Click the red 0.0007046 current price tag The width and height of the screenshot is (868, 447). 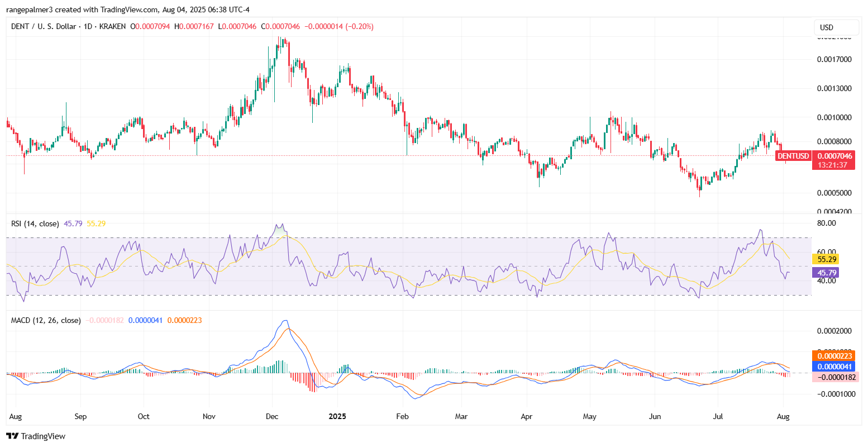834,156
